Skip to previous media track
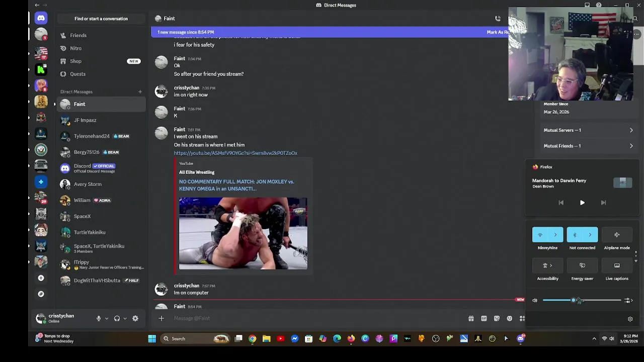 pos(561,203)
